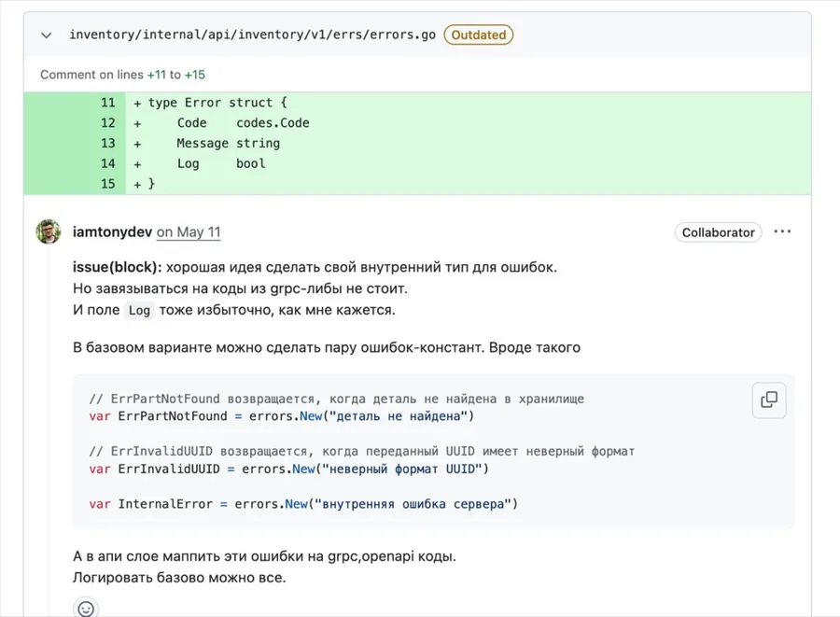
Task: Click the inline code 'Log' in the comment
Action: tap(139, 310)
